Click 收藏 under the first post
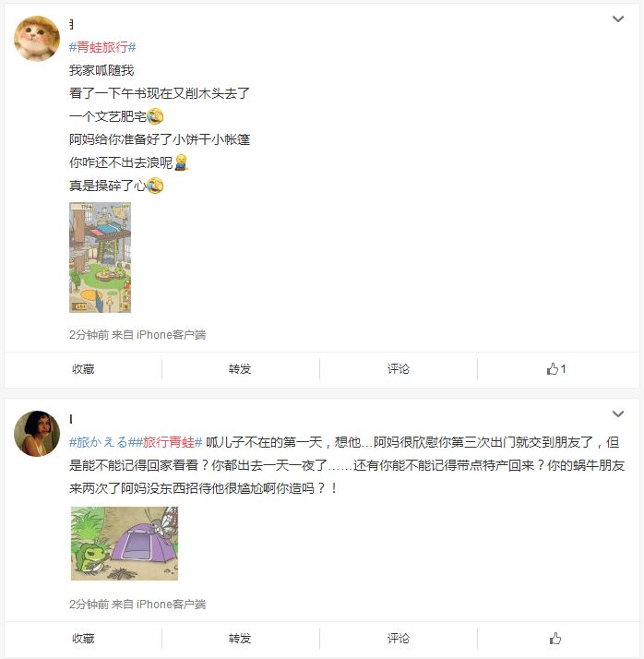The width and height of the screenshot is (644, 659). point(83,369)
